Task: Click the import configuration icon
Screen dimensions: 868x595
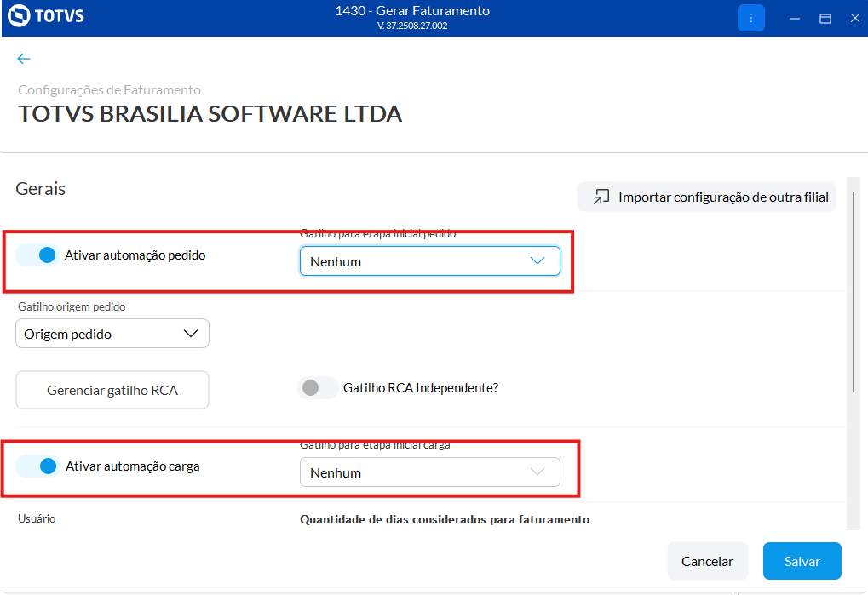Action: coord(602,197)
